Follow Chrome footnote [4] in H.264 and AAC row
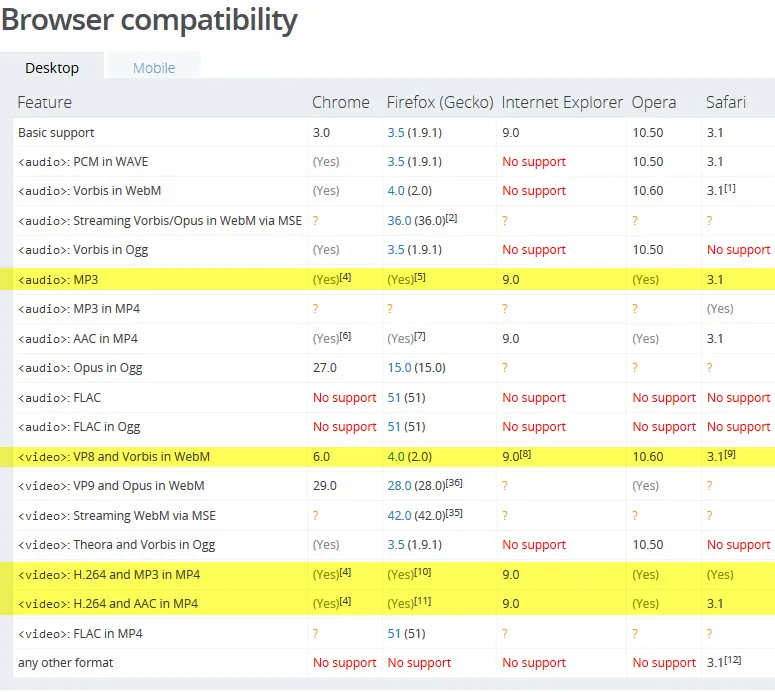This screenshot has width=775, height=692. (345, 601)
